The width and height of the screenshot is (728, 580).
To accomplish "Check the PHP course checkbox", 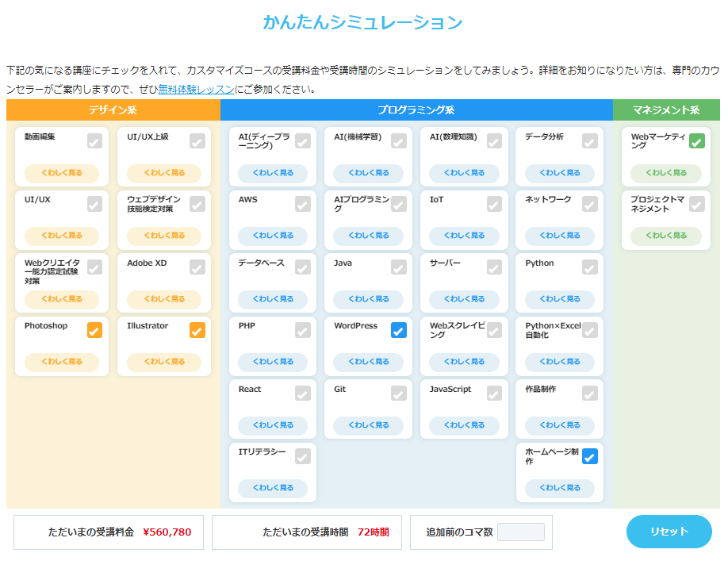I will point(303,330).
